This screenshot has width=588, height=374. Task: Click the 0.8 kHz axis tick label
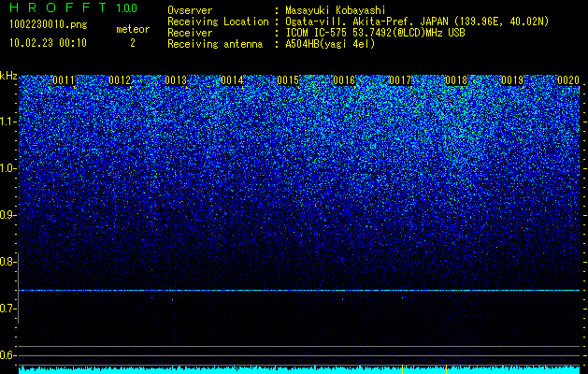(7, 262)
